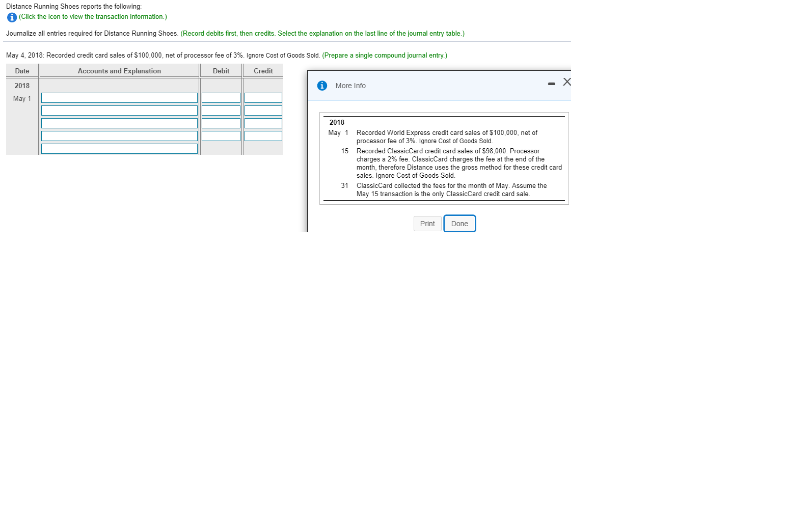
Task: Click 'Recorded ClassicCard credit card sales' entry text
Action: [459, 163]
